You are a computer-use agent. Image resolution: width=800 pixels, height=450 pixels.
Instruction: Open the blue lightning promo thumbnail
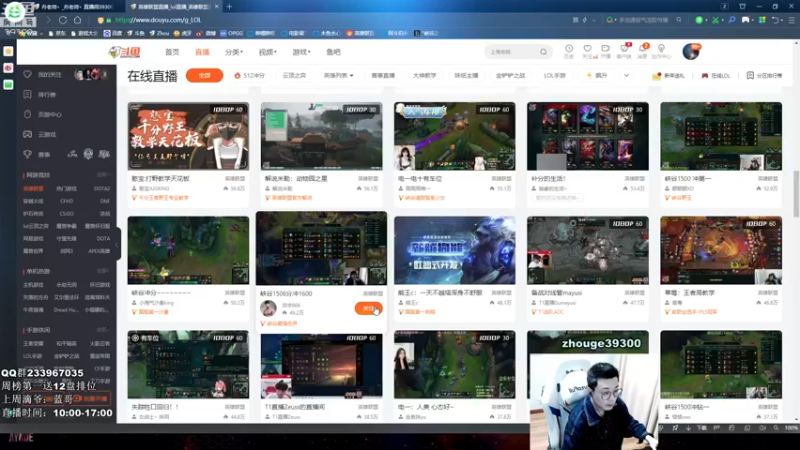coord(455,250)
